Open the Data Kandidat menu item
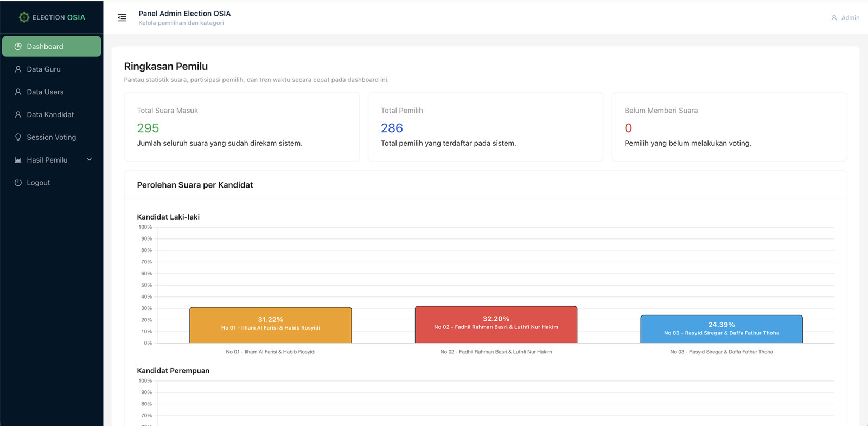Viewport: 868px width, 426px height. point(52,115)
